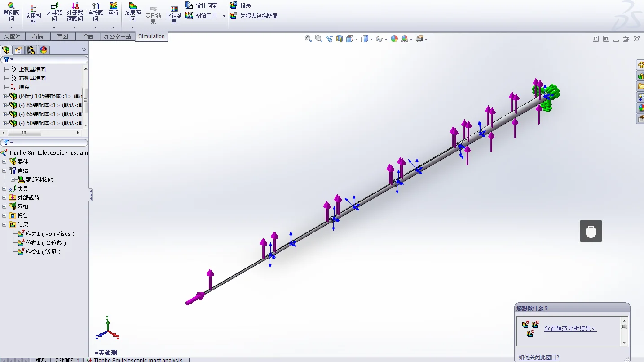Click the zoom to fit magnifier icon

coord(309,39)
